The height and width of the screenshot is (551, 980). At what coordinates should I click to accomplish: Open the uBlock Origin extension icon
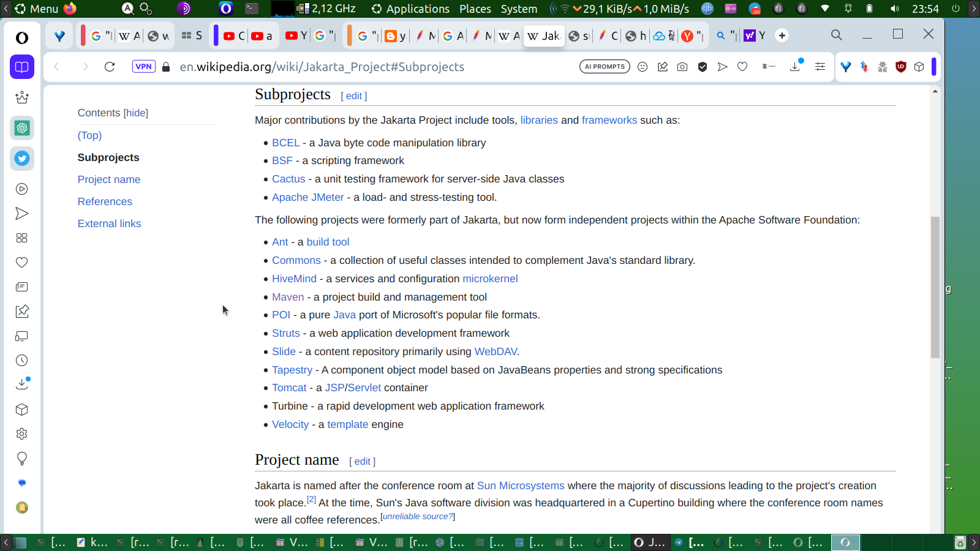[900, 67]
